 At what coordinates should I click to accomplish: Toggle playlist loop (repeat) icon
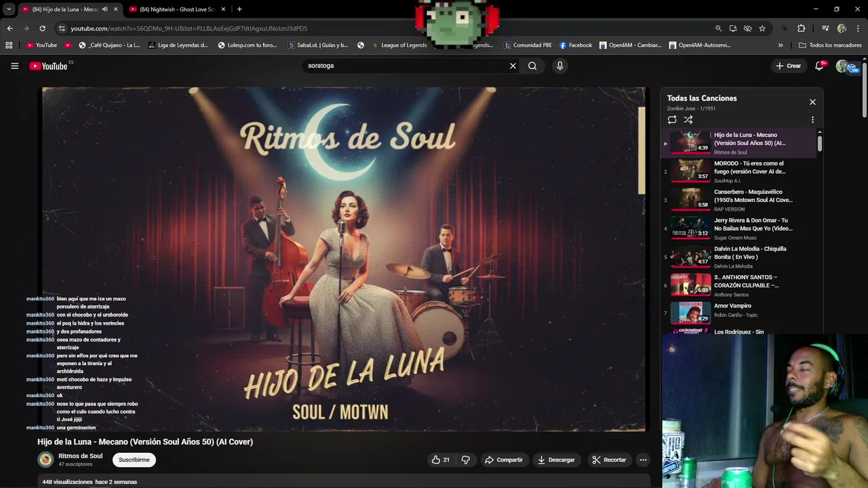[x=672, y=119]
